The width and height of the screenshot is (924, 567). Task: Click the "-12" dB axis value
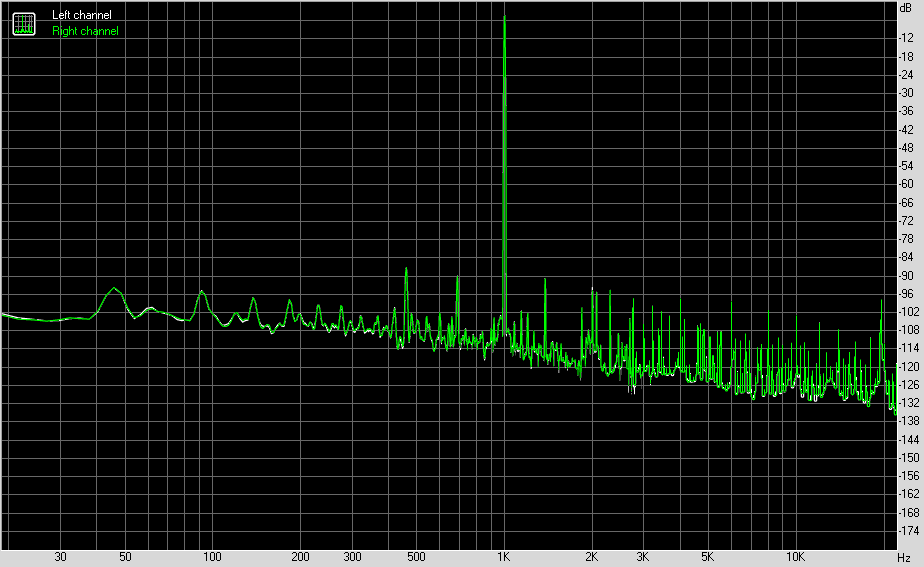point(906,38)
